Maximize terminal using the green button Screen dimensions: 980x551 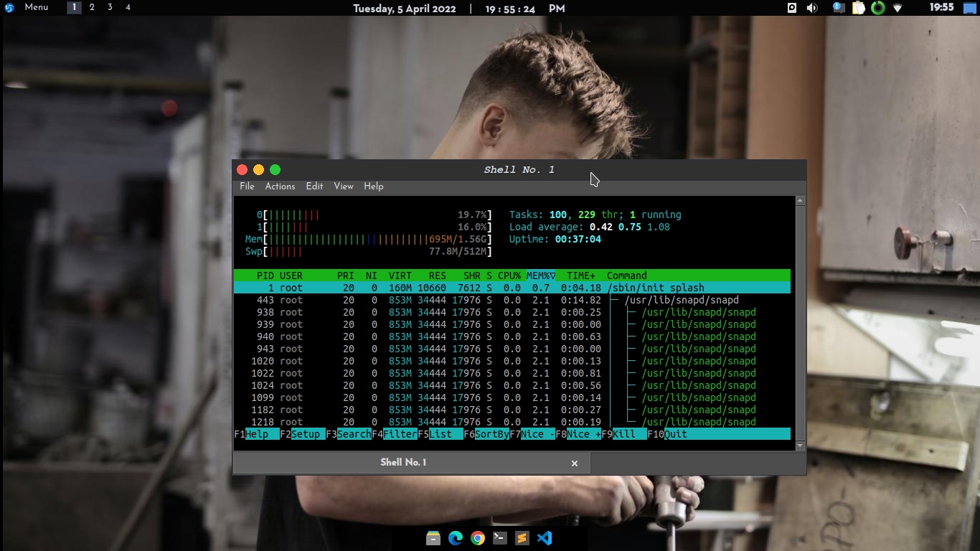[275, 170]
